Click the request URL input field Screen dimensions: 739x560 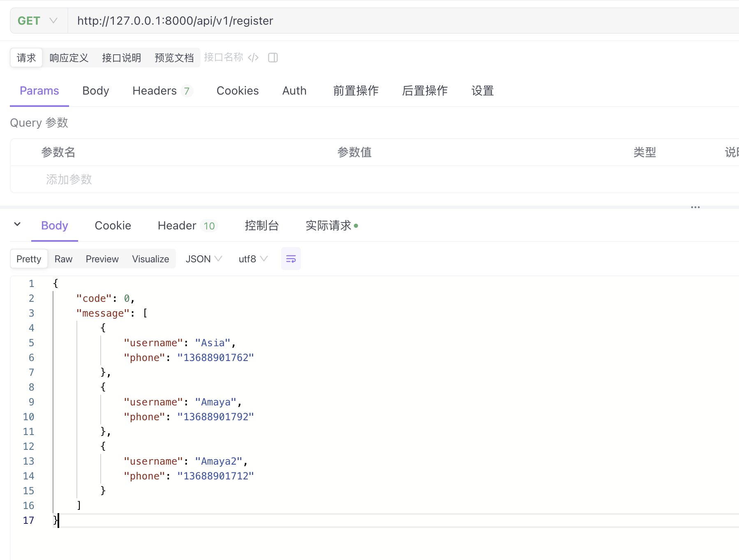click(x=370, y=21)
